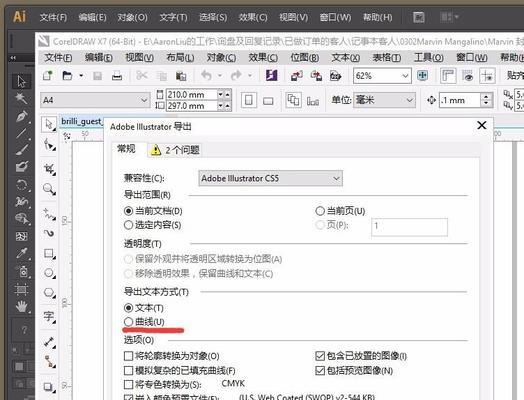Click CorelDRAW Save icon

click(x=98, y=76)
